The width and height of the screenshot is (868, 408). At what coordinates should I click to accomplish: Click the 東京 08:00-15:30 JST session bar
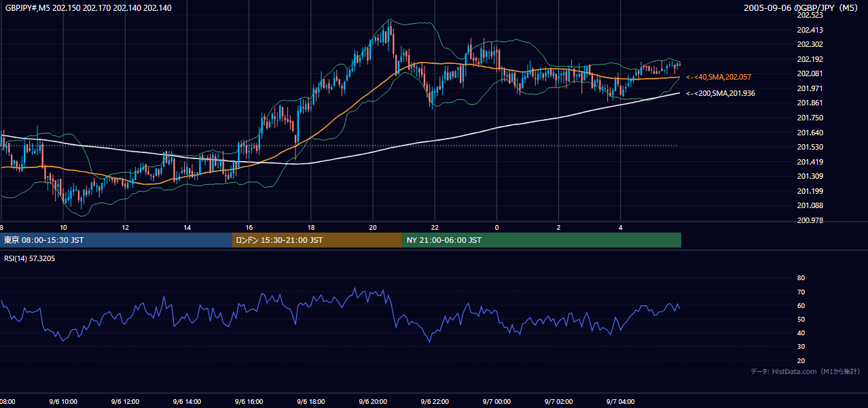116,240
